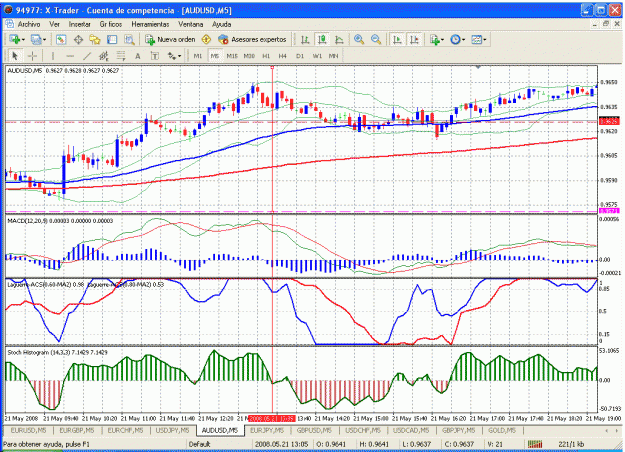
Task: Select the crosshair tool
Action: (x=32, y=56)
